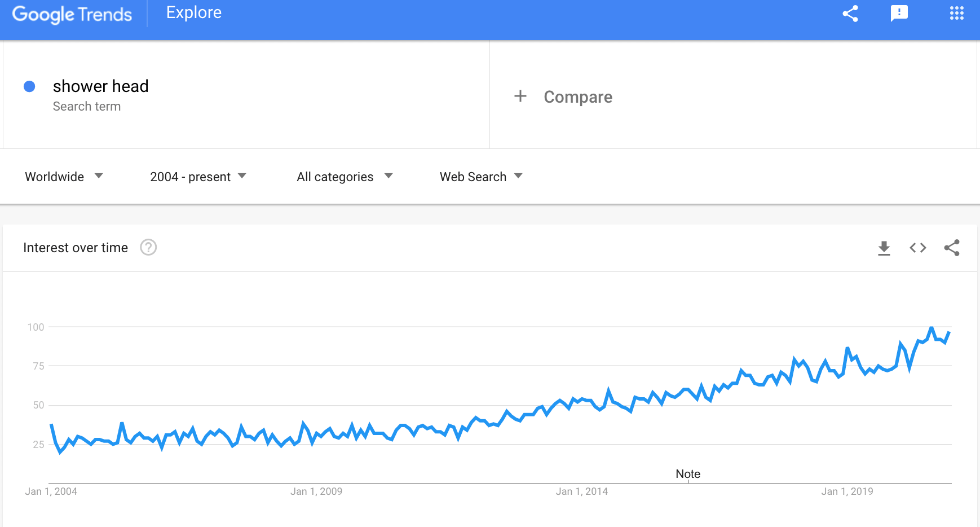Download the Interest over time CSV
980x527 pixels.
884,248
